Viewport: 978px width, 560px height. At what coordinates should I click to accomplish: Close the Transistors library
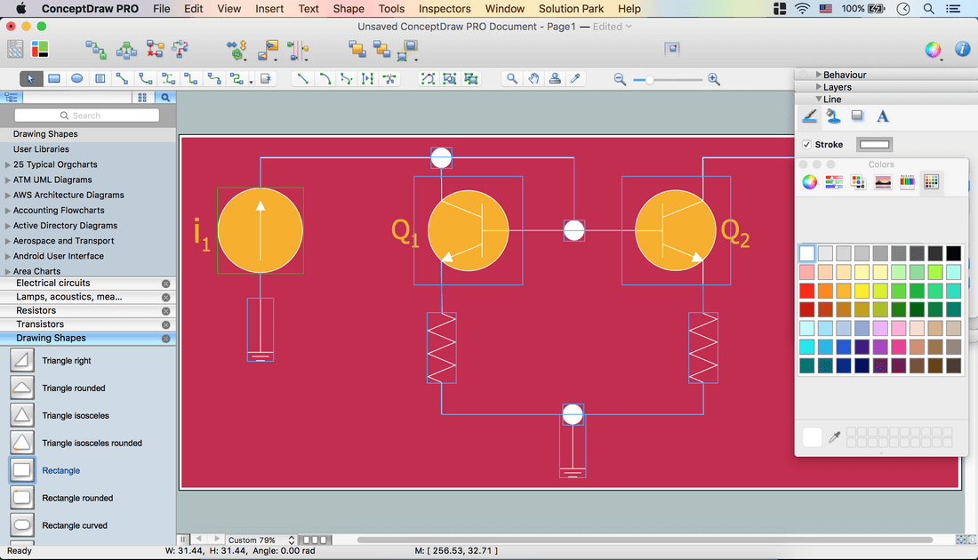click(x=165, y=324)
